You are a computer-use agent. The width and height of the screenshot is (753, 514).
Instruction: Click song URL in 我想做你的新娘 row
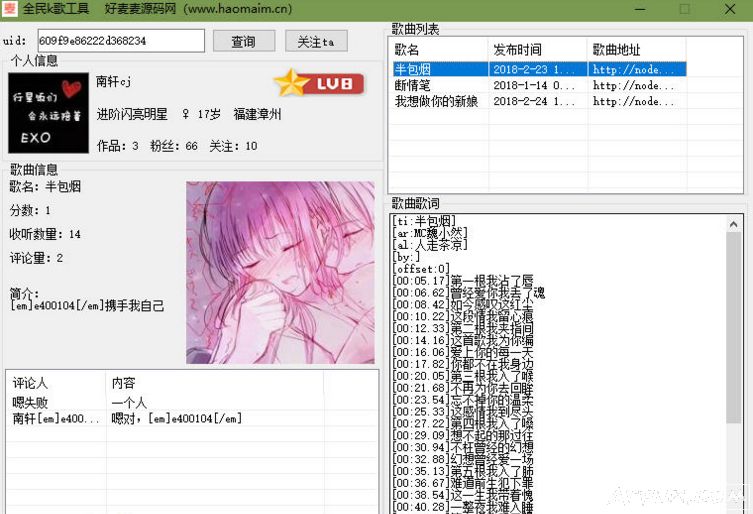tap(633, 101)
